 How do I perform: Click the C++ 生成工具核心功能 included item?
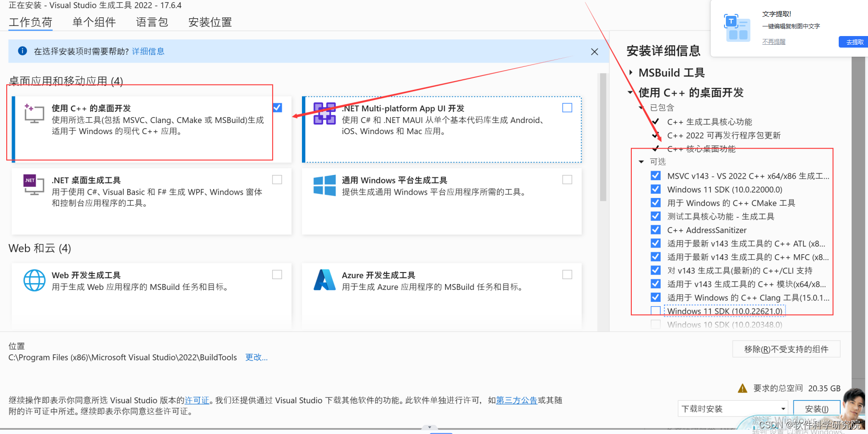click(710, 122)
